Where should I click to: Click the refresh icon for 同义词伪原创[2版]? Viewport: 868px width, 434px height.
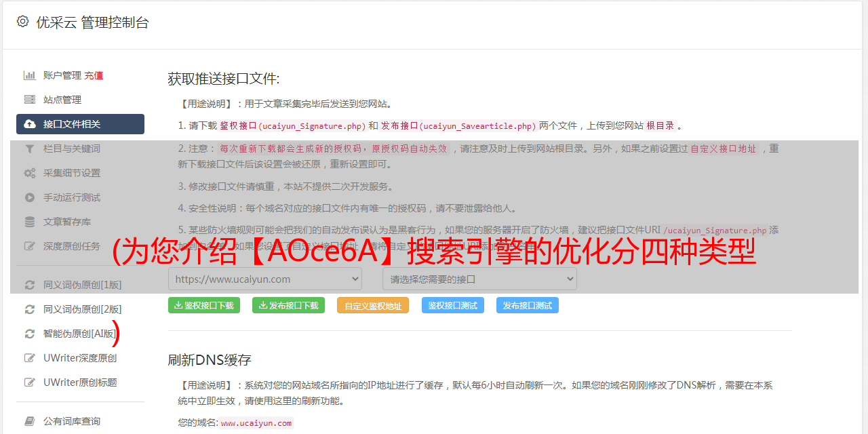29,309
